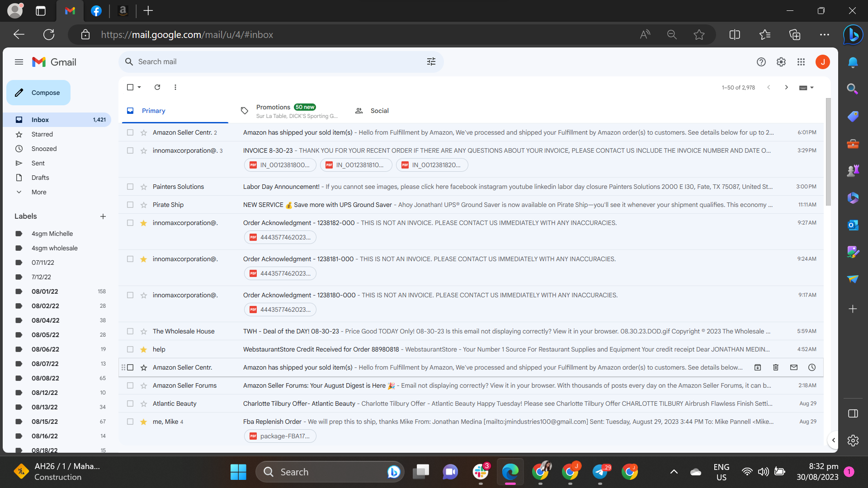Add this page to favorites star
This screenshot has height=488, width=868.
699,35
